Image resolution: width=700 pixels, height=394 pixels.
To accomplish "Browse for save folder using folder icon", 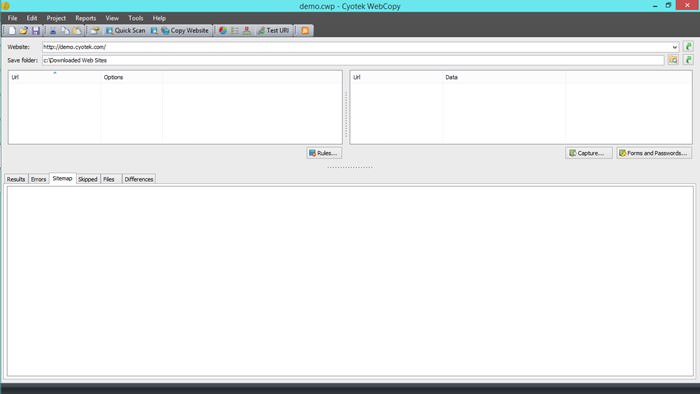I will point(673,60).
